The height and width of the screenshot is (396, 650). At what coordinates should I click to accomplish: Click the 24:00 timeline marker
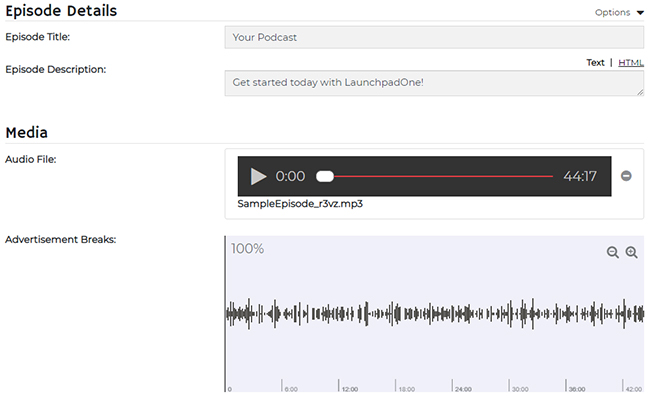pos(463,389)
